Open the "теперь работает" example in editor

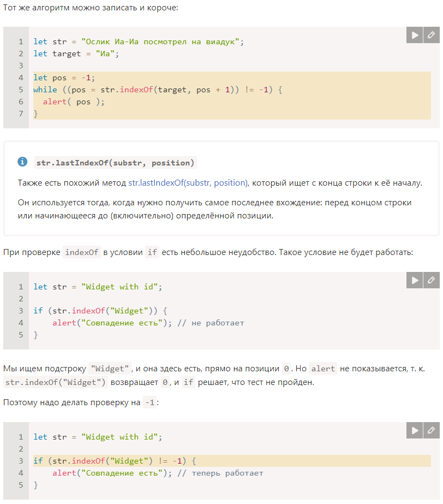pos(432,430)
